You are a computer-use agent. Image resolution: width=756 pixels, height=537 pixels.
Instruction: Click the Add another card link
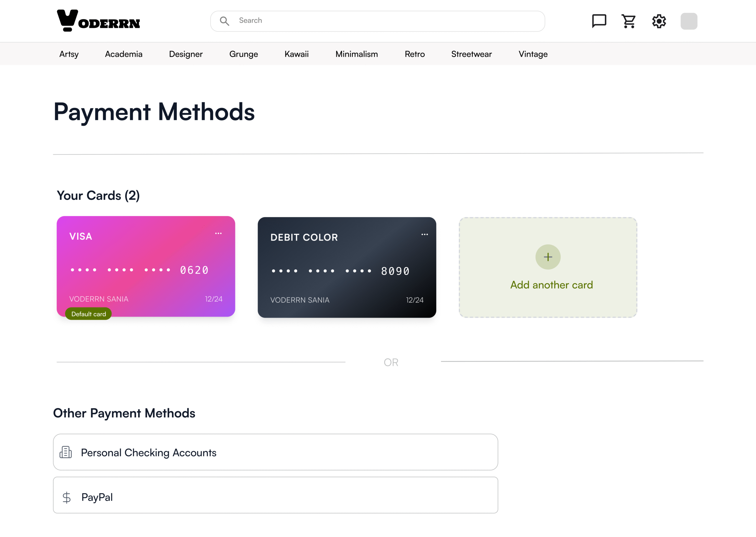(x=551, y=285)
